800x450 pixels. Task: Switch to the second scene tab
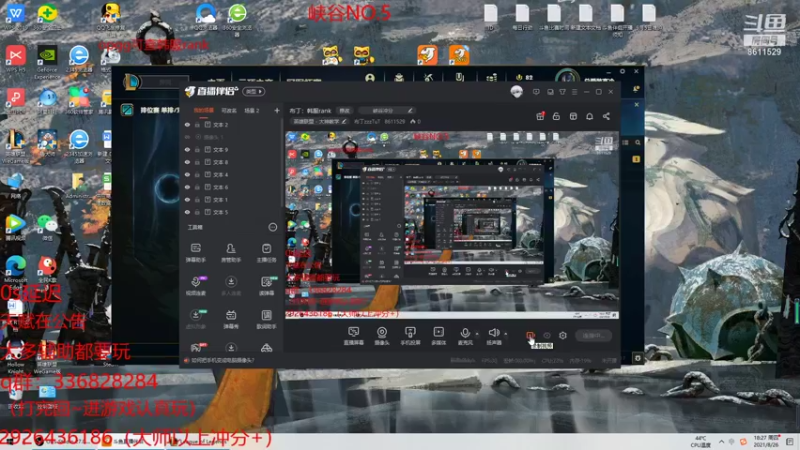(229, 110)
